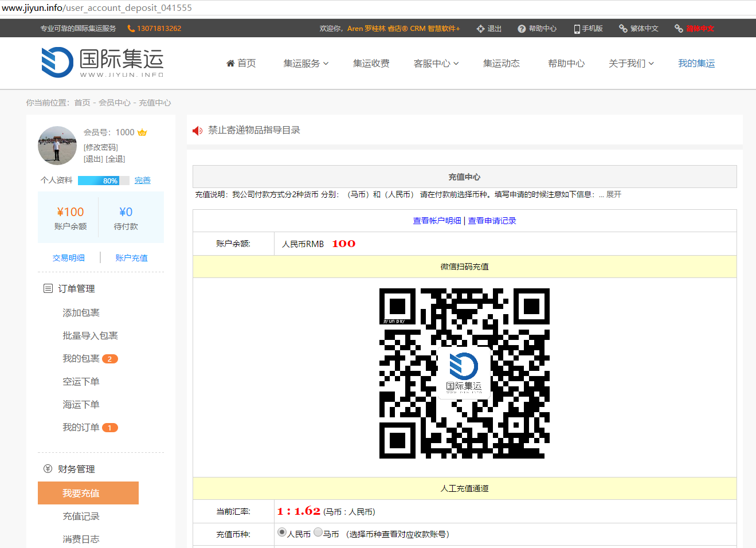Click the WeChat payment QR code

tap(464, 373)
